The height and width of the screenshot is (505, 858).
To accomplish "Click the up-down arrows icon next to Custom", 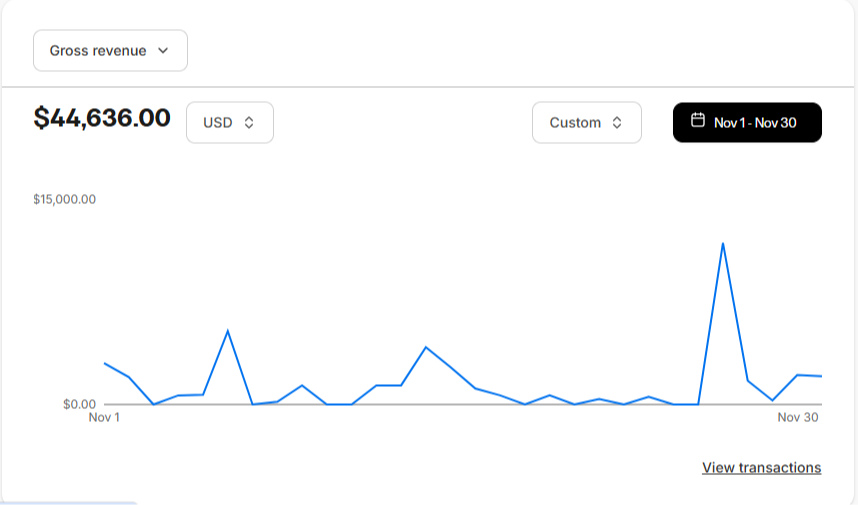I will point(617,123).
